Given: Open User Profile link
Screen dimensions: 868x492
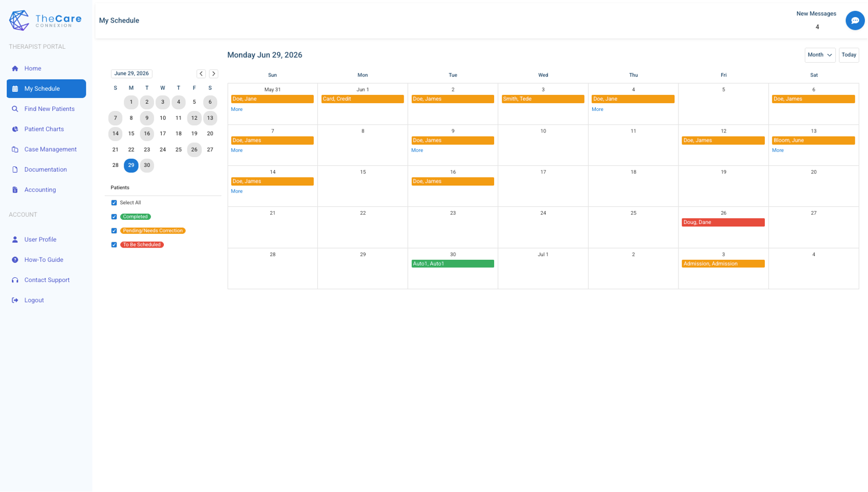Looking at the screenshot, I should point(40,240).
